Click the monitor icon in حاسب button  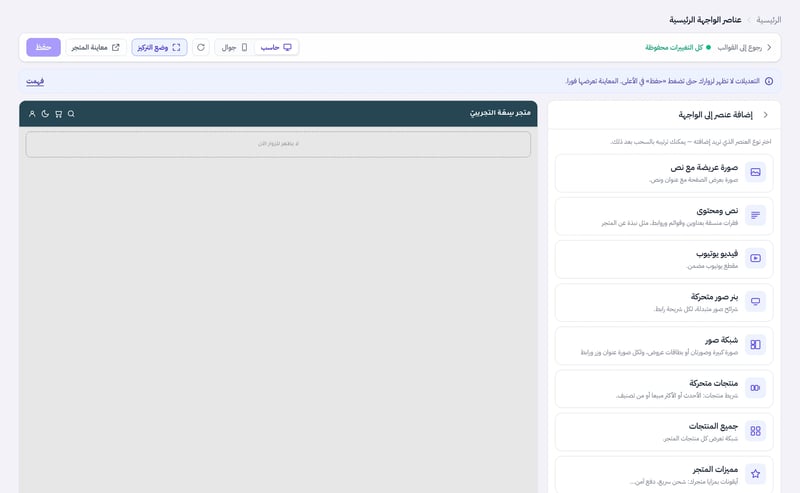point(288,47)
